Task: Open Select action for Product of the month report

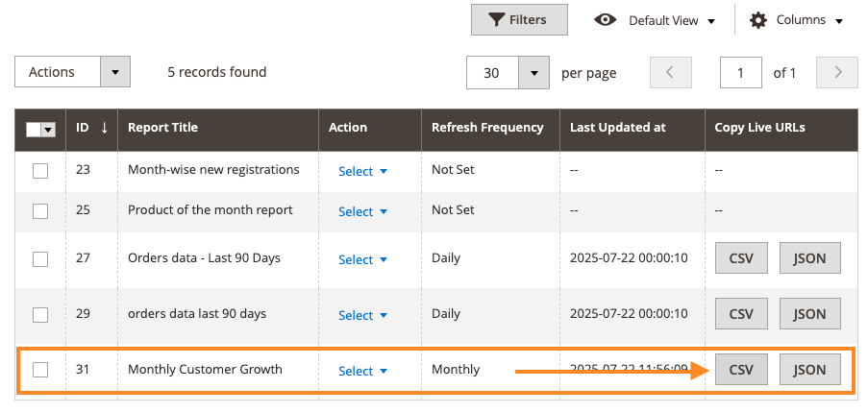Action: (x=362, y=211)
